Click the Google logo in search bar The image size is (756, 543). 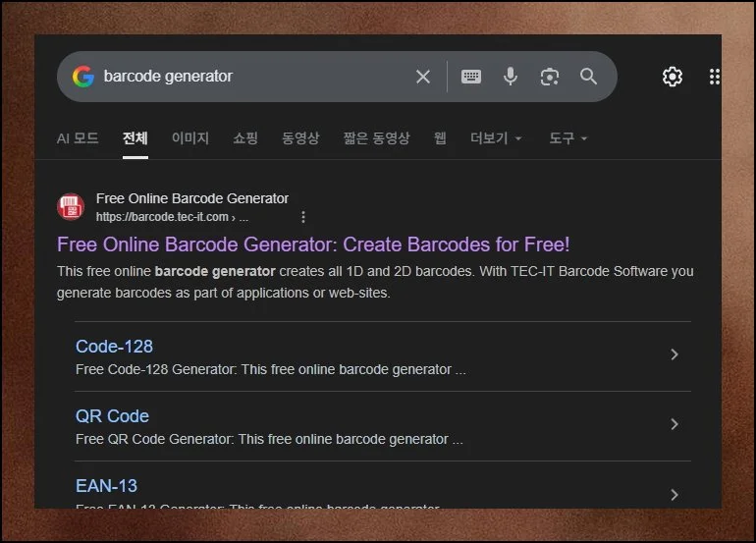pos(83,77)
